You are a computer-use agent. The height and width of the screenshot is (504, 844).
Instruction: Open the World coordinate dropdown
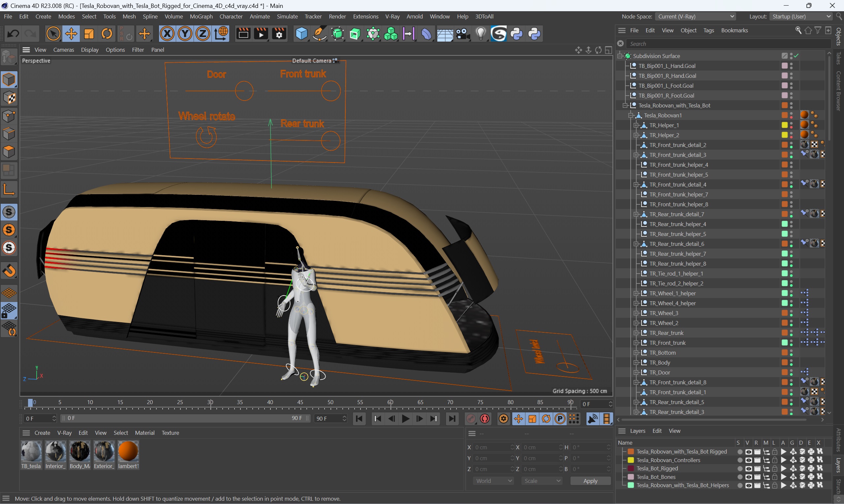493,481
